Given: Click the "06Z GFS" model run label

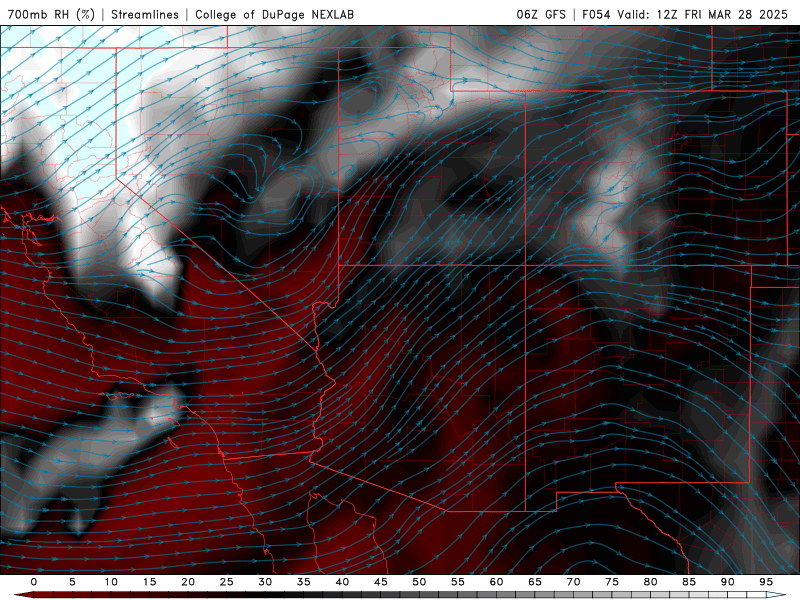Looking at the screenshot, I should point(541,14).
